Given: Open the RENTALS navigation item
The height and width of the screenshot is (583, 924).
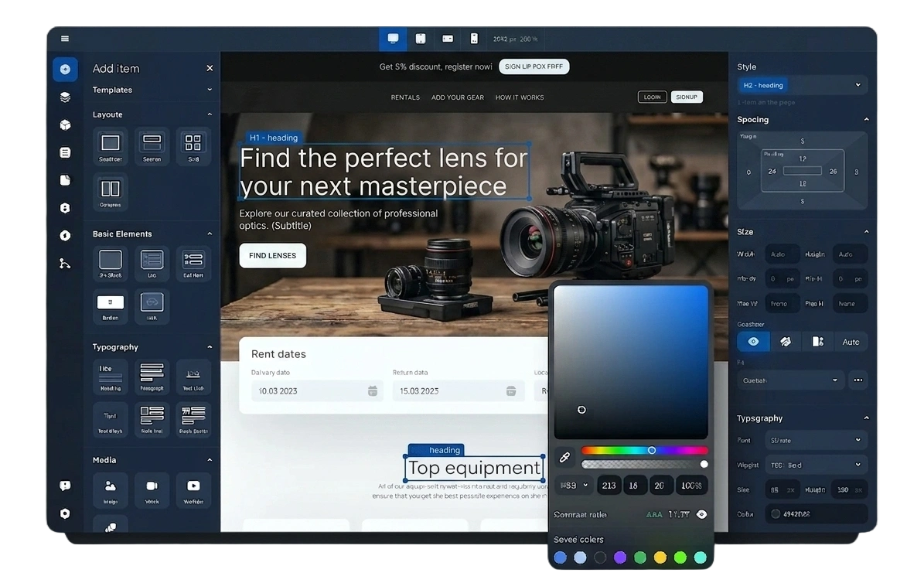Looking at the screenshot, I should [404, 97].
